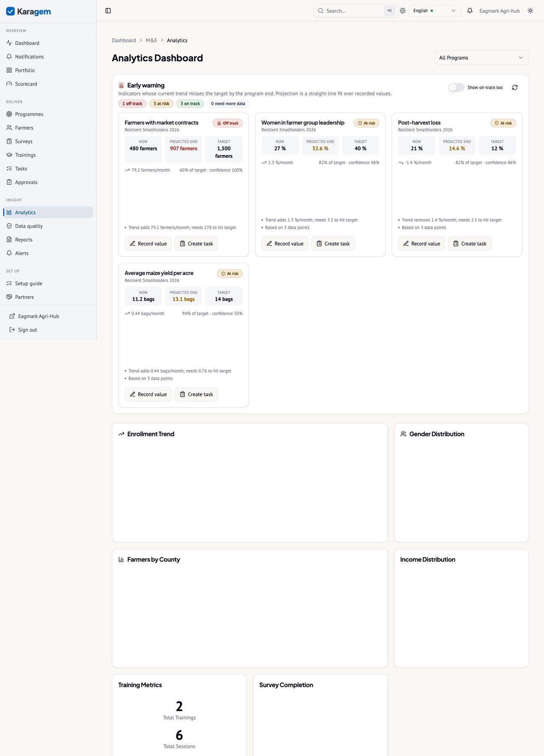
Task: Open Portfolio from the sidebar
Action: [48, 70]
